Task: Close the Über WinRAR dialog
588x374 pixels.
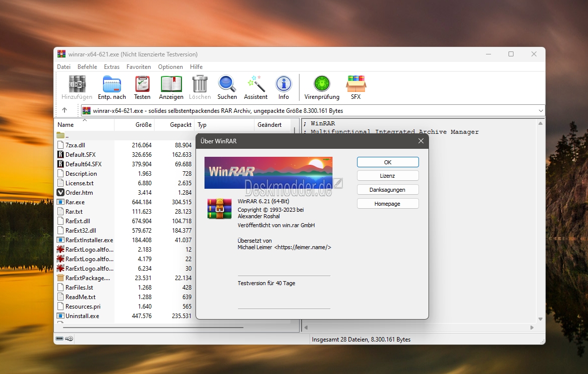Action: 421,141
